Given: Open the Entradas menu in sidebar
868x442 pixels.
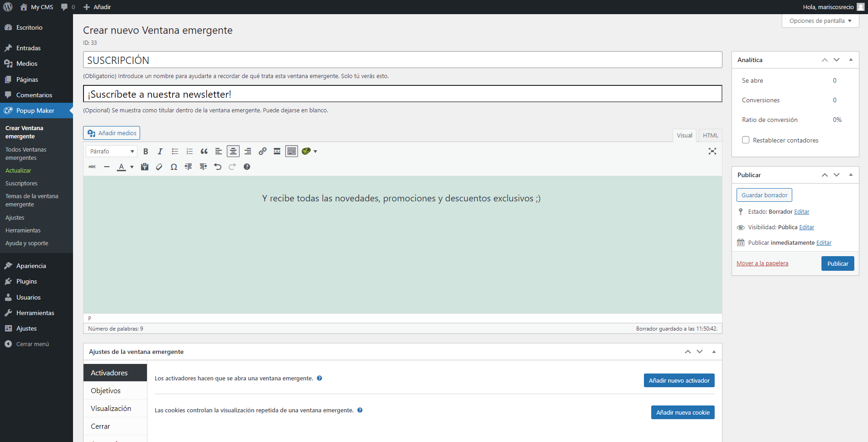Looking at the screenshot, I should 37,48.
